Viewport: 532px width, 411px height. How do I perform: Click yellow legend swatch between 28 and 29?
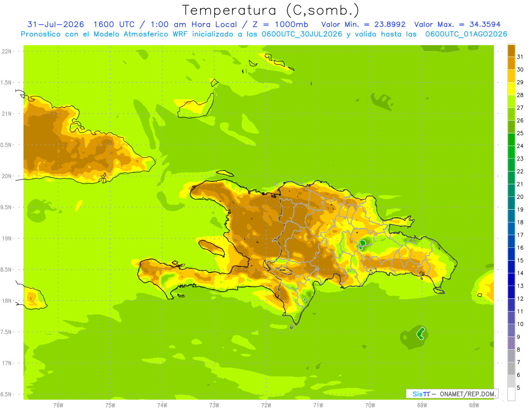(x=511, y=88)
